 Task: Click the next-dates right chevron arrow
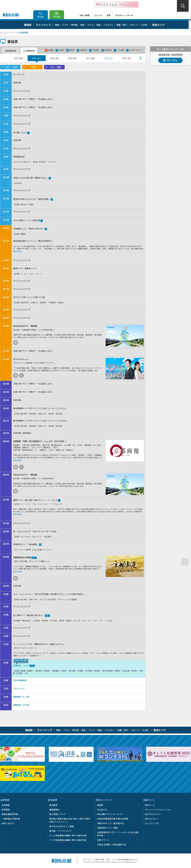tap(140, 58)
